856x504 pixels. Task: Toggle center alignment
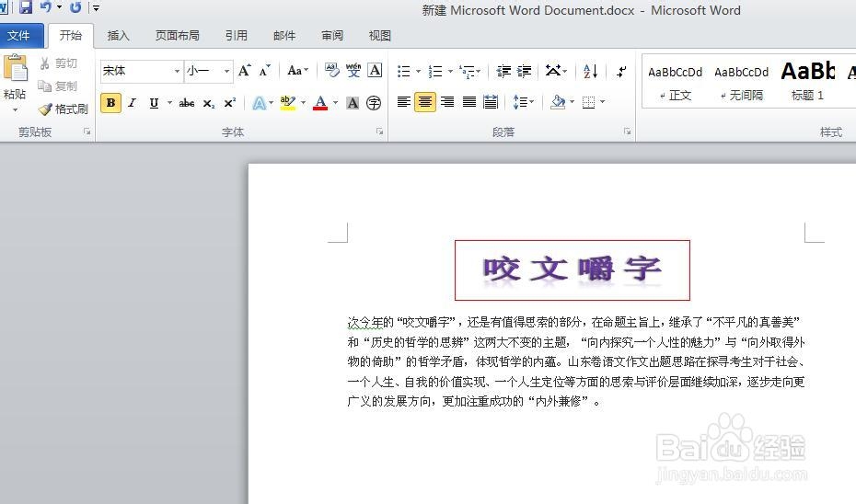(425, 102)
